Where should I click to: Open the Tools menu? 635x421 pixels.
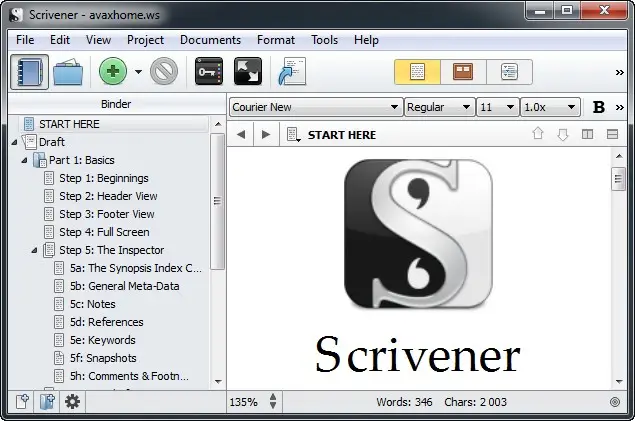tap(324, 40)
